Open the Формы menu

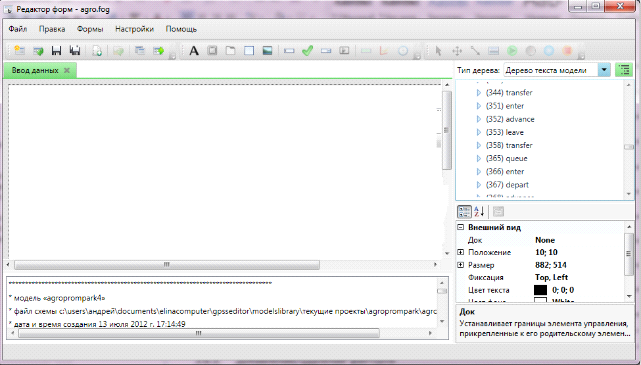[x=90, y=29]
